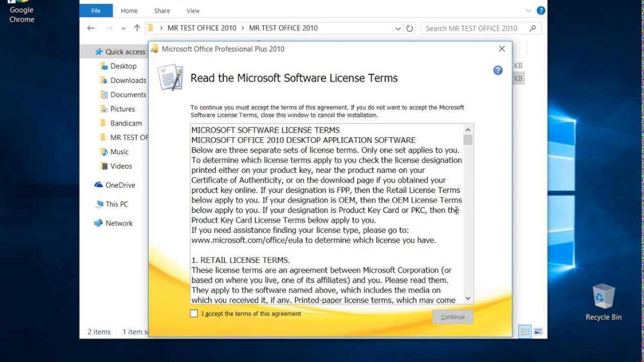The height and width of the screenshot is (362, 644).
Task: Click first 'MR TEST OFFICE 2010' breadcrumb
Action: click(202, 28)
